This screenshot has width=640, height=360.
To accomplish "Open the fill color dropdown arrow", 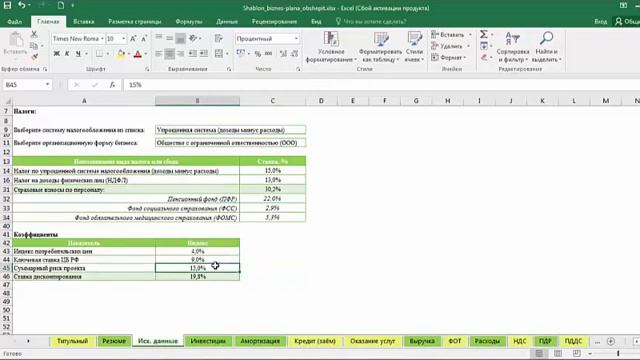I will (x=129, y=53).
